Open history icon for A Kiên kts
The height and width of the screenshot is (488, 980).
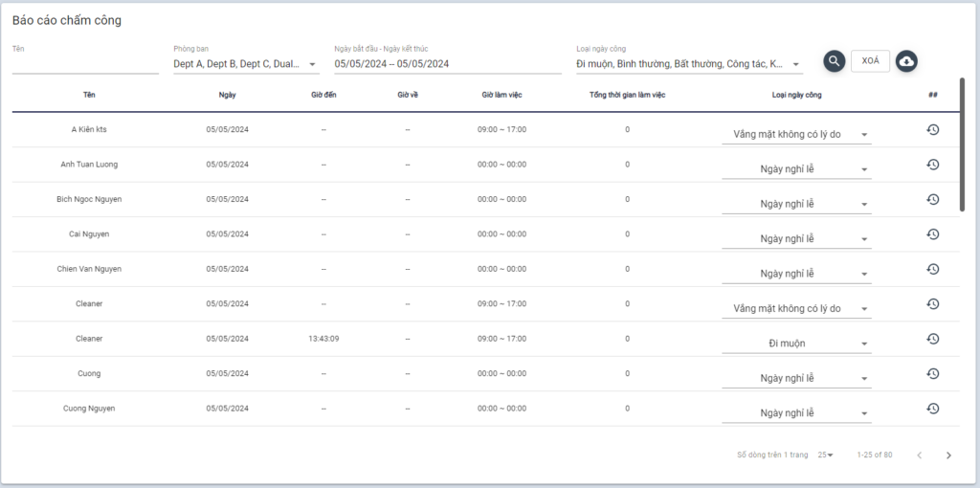coord(932,130)
